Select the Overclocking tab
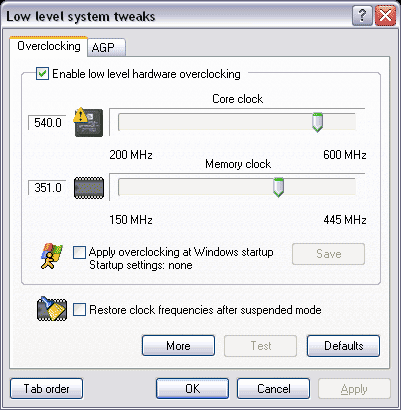The width and height of the screenshot is (401, 410). coord(49,46)
